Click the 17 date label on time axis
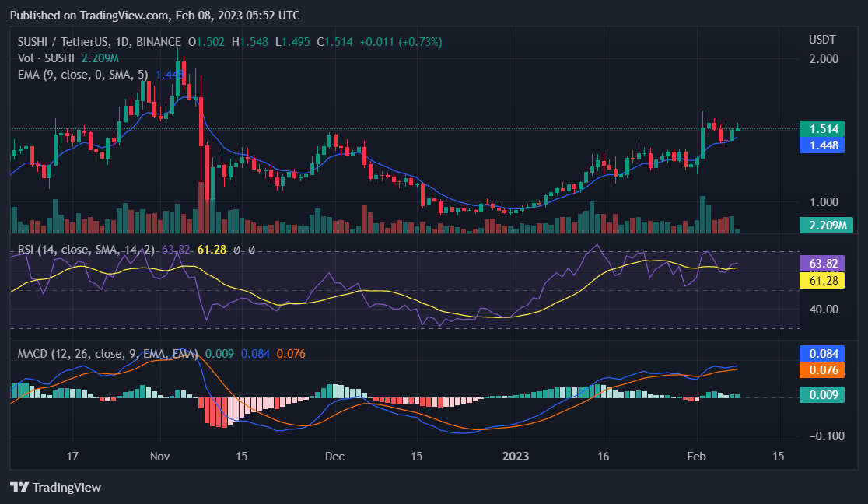 pos(72,457)
